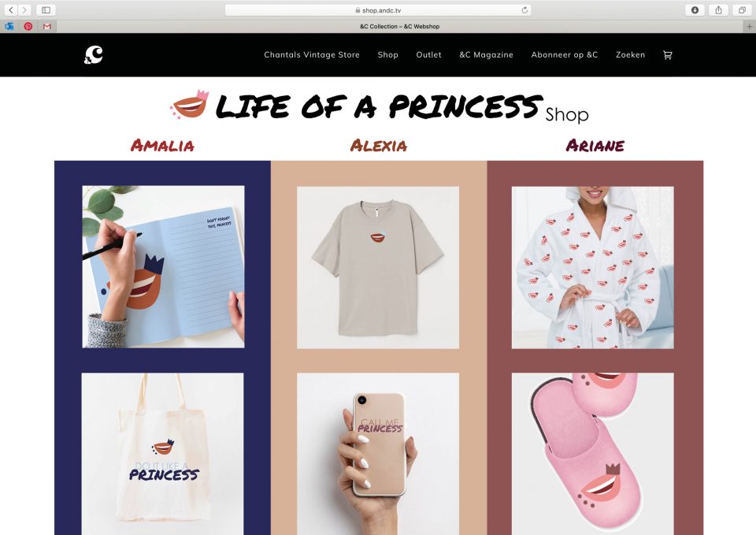The image size is (756, 535).
Task: Open Chantals Vintage Store menu
Action: click(312, 55)
